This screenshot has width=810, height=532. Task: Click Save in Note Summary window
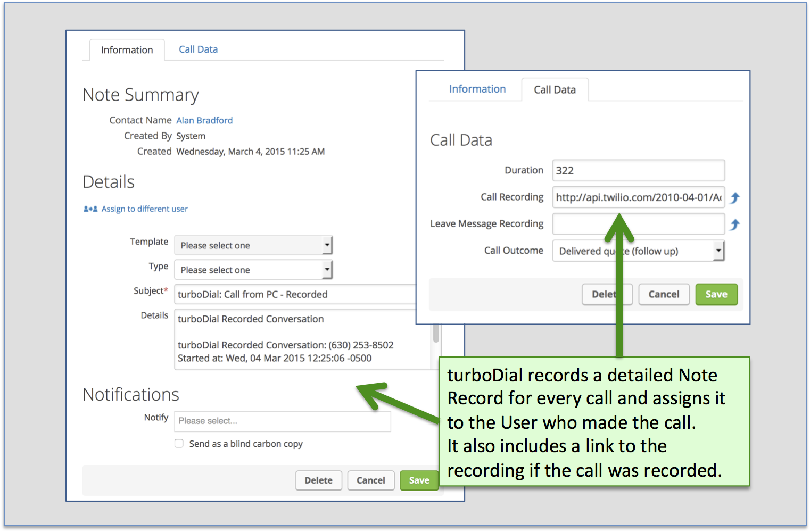(x=419, y=480)
